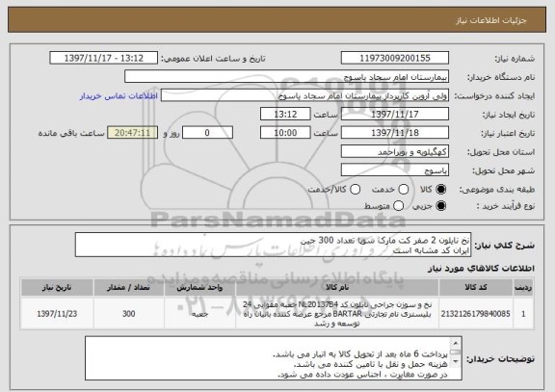Click the item code cell 213212617984​0085
555x392 pixels.
(476, 314)
